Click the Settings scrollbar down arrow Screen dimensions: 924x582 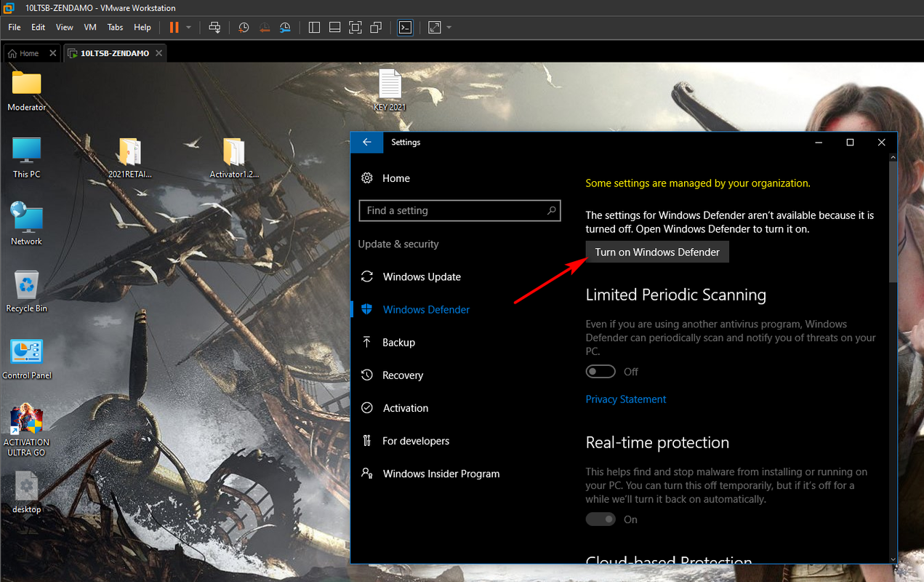click(x=893, y=559)
